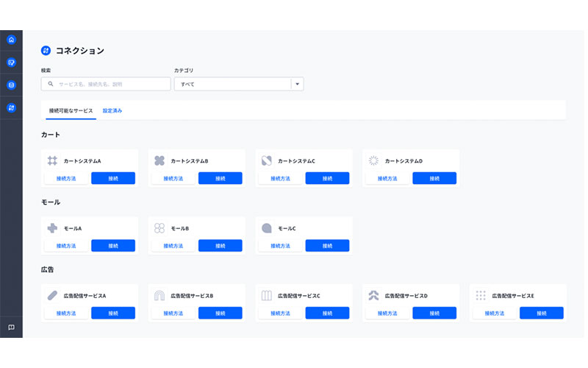View 接続方法 for カートシステムA
Screen dimensions: 588x368
point(66,178)
